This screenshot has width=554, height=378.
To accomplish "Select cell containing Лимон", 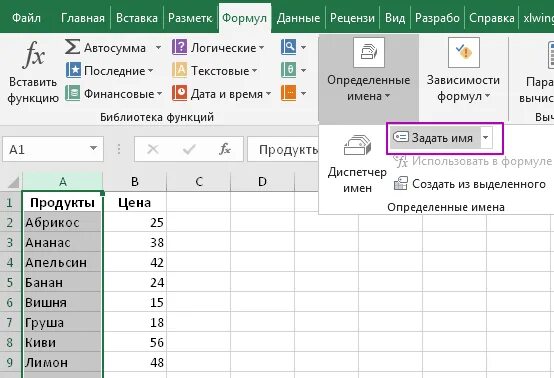I will click(63, 362).
